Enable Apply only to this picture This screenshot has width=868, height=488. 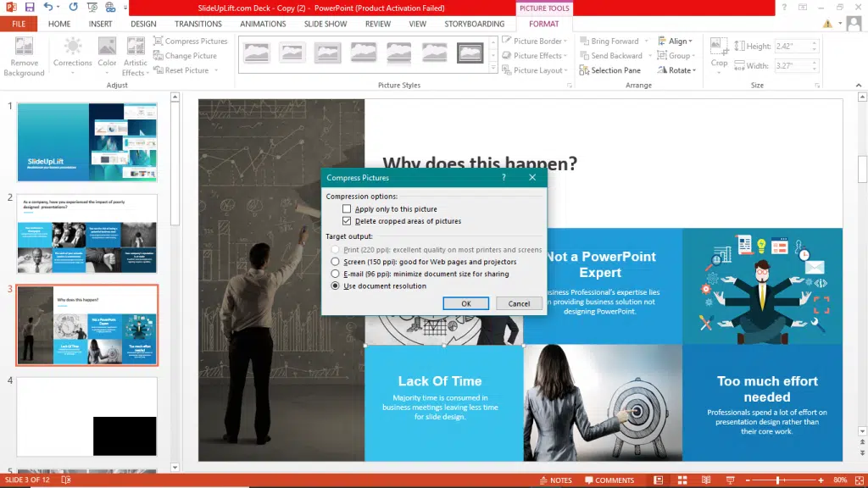347,209
